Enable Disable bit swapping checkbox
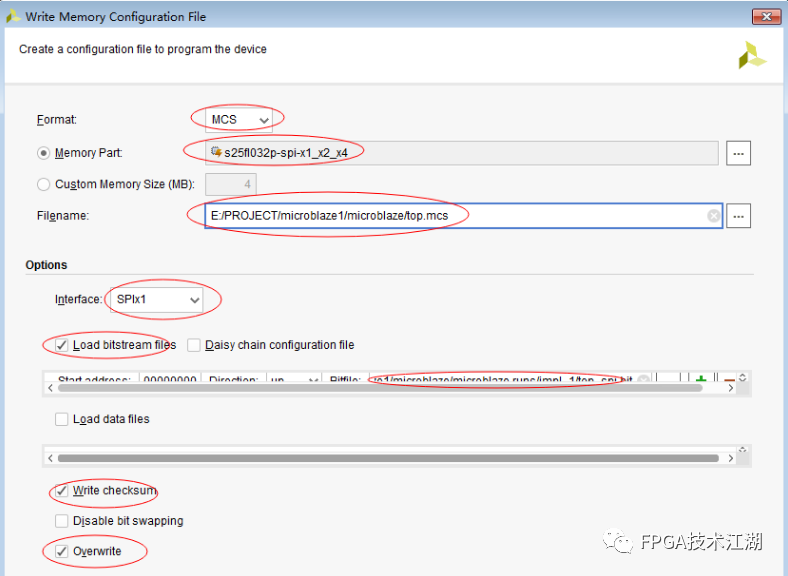 point(61,521)
